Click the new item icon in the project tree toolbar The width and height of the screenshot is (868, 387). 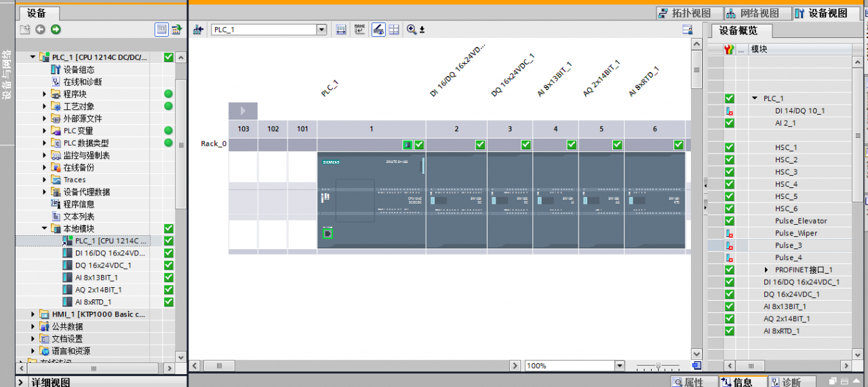(25, 29)
